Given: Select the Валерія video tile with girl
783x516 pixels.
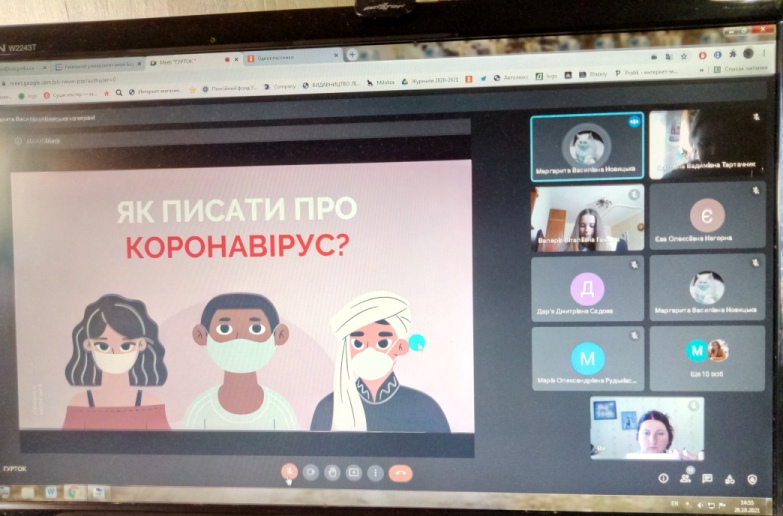Looking at the screenshot, I should 587,218.
